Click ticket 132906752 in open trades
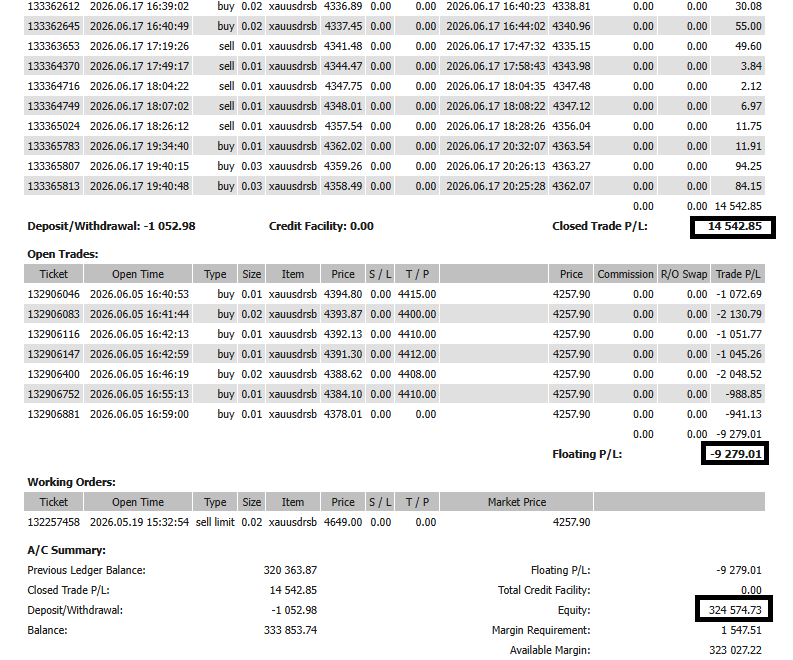The height and width of the screenshot is (660, 793). 53,394
